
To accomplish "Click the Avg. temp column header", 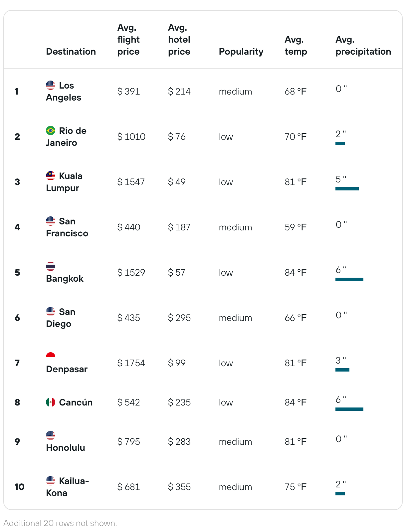I will point(296,46).
